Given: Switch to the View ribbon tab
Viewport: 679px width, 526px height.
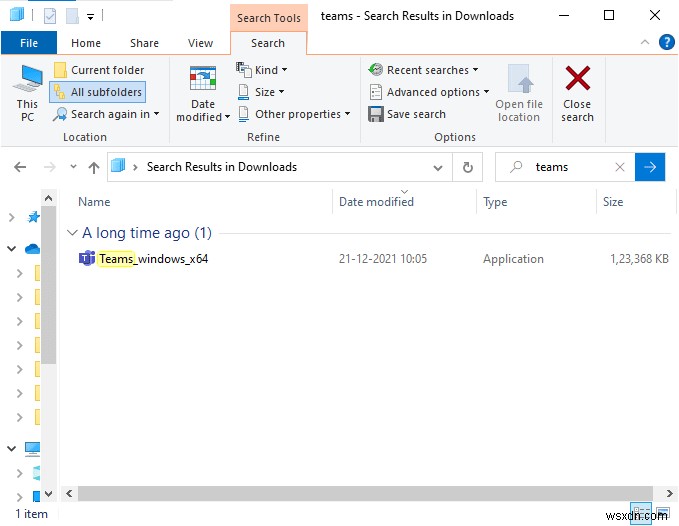Looking at the screenshot, I should [x=200, y=43].
